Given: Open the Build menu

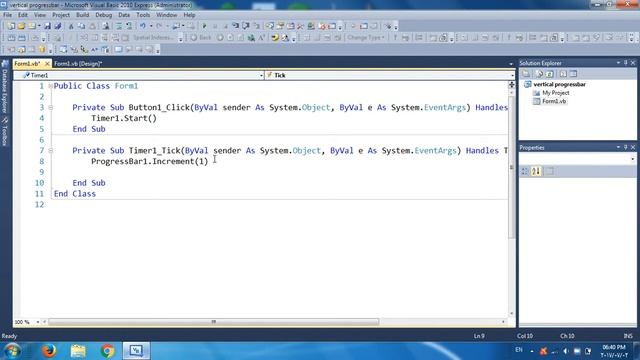Looking at the screenshot, I should point(82,15).
